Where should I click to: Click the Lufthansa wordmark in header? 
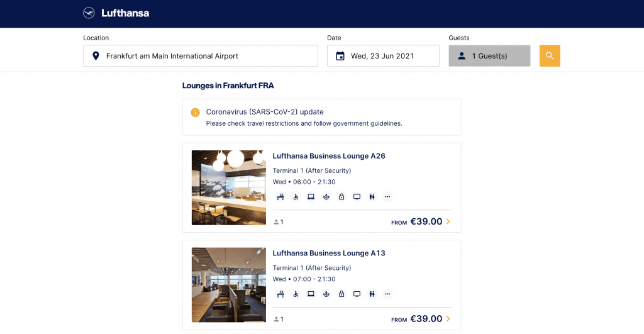click(125, 13)
